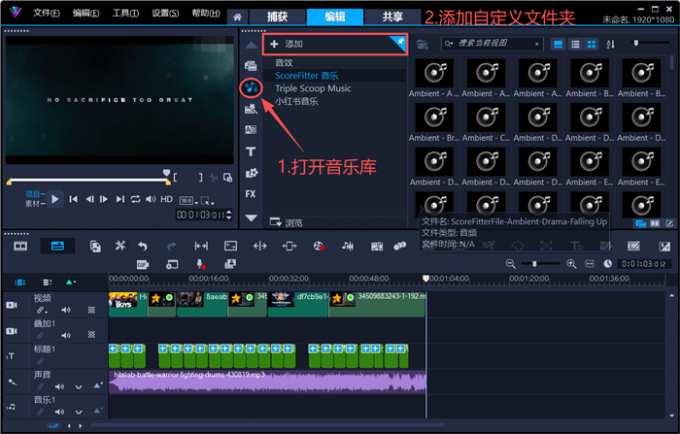680x434 pixels.
Task: Click the mark-out bracket button
Action: [200, 177]
